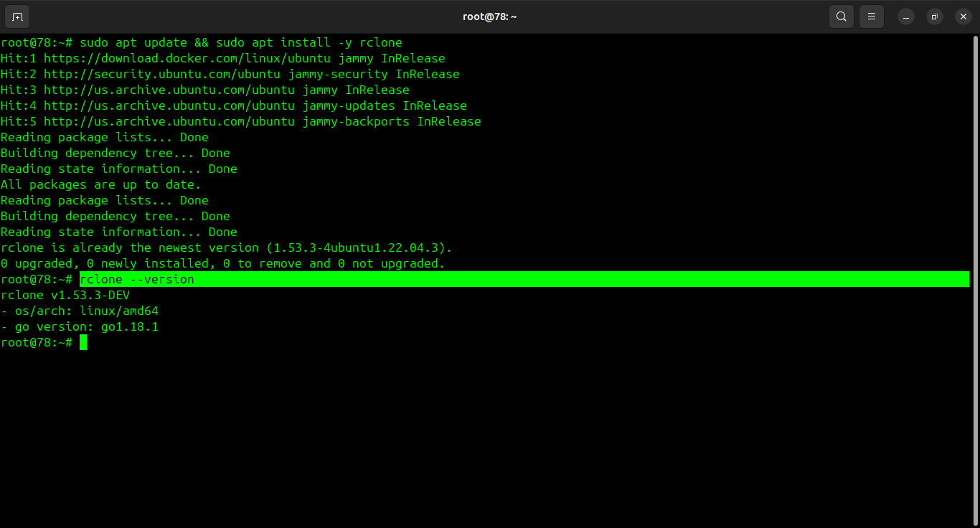Click the window title "root@78: ~"
The height and width of the screenshot is (528, 980).
pyautogui.click(x=490, y=16)
